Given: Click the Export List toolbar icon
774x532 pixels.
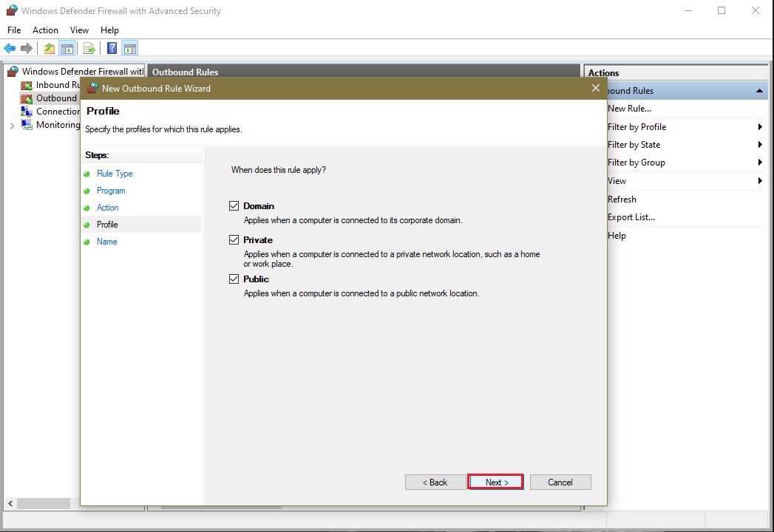Looking at the screenshot, I should click(89, 48).
